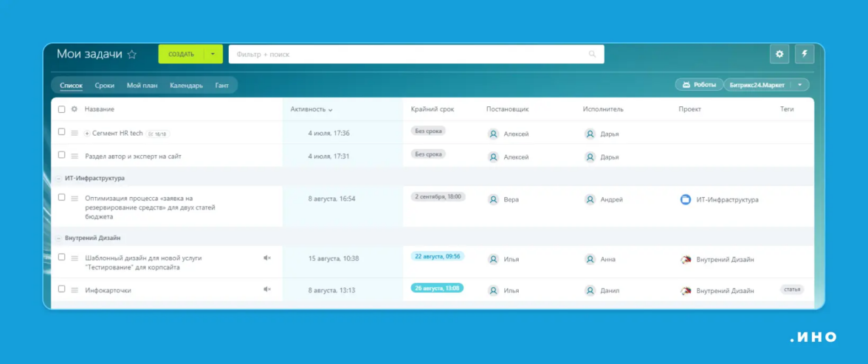
Task: Click the Постановщик column header
Action: coord(508,109)
